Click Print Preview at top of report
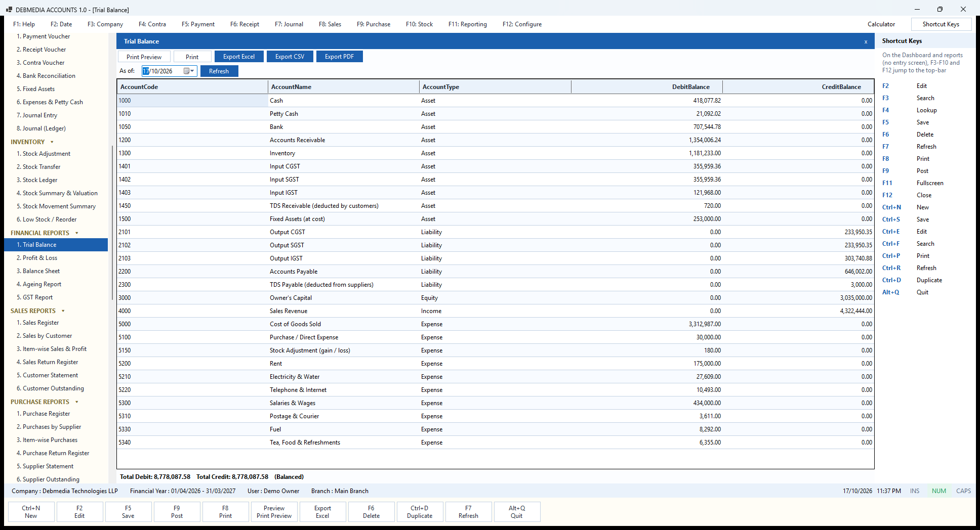The height and width of the screenshot is (530, 980). pyautogui.click(x=144, y=57)
